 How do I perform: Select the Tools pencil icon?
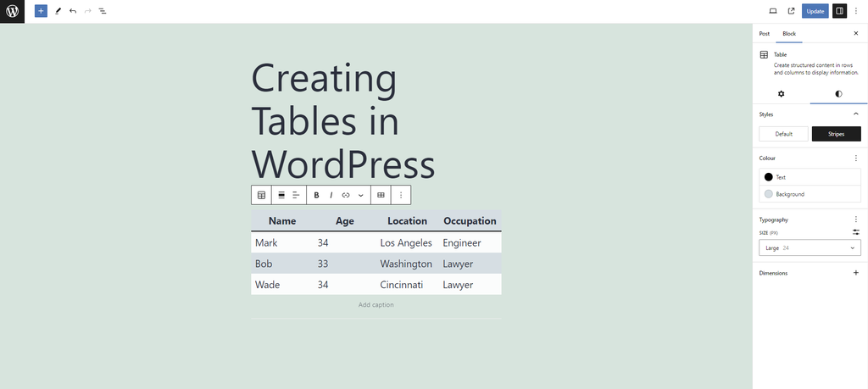[x=58, y=11]
